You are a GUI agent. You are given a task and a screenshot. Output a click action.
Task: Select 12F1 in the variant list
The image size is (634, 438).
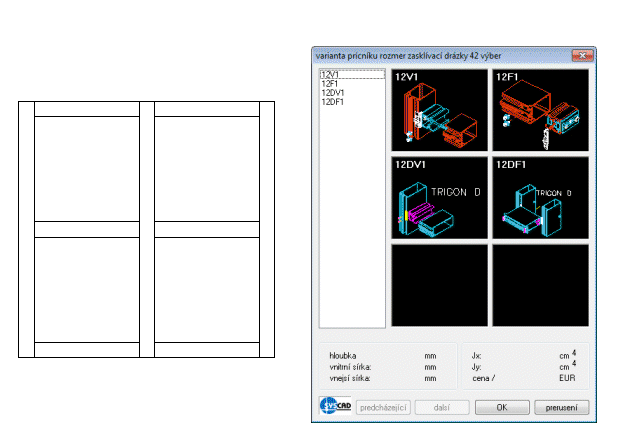328,84
